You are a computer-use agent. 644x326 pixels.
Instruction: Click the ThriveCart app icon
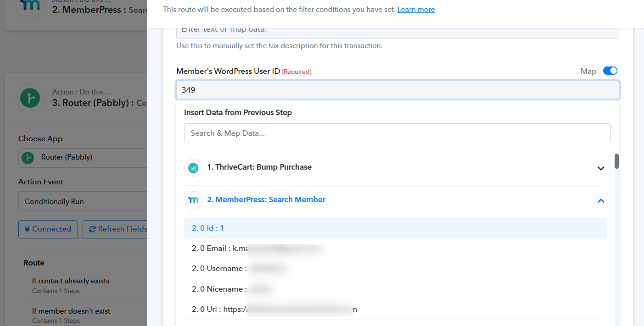pos(193,168)
